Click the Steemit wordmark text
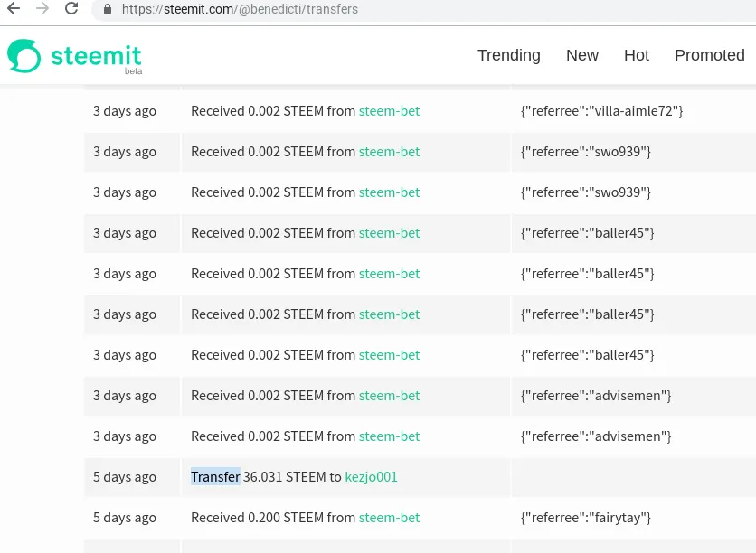The height and width of the screenshot is (553, 756). [96, 54]
